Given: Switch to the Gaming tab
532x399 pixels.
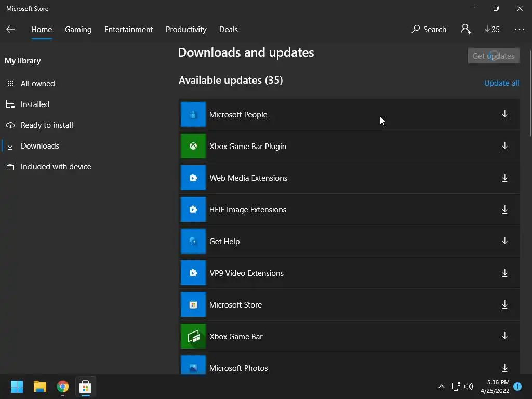Looking at the screenshot, I should [x=78, y=30].
